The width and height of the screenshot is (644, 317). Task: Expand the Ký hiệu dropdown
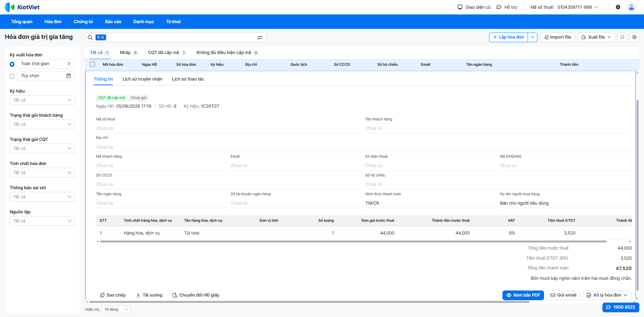42,100
